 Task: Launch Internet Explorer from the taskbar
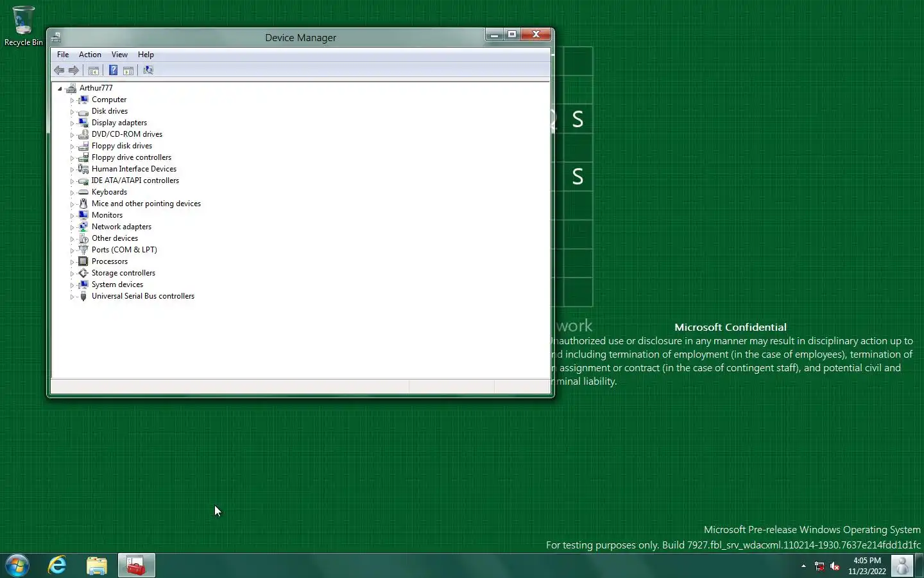[57, 566]
